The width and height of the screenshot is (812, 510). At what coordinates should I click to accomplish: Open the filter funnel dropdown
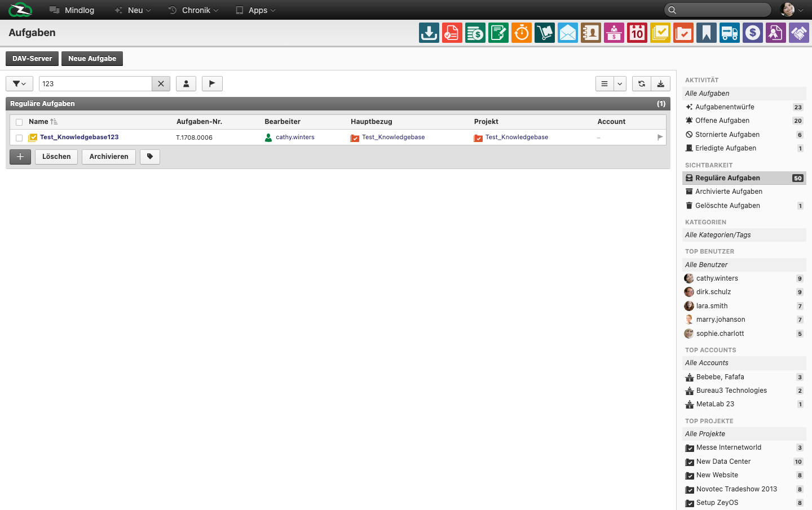pyautogui.click(x=19, y=83)
